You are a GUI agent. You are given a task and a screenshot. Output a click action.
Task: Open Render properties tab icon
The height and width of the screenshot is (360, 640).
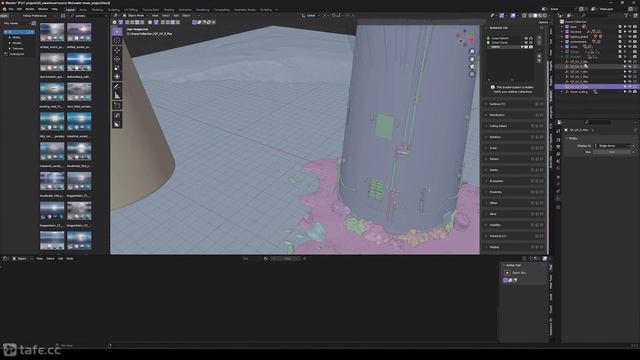pyautogui.click(x=558, y=140)
